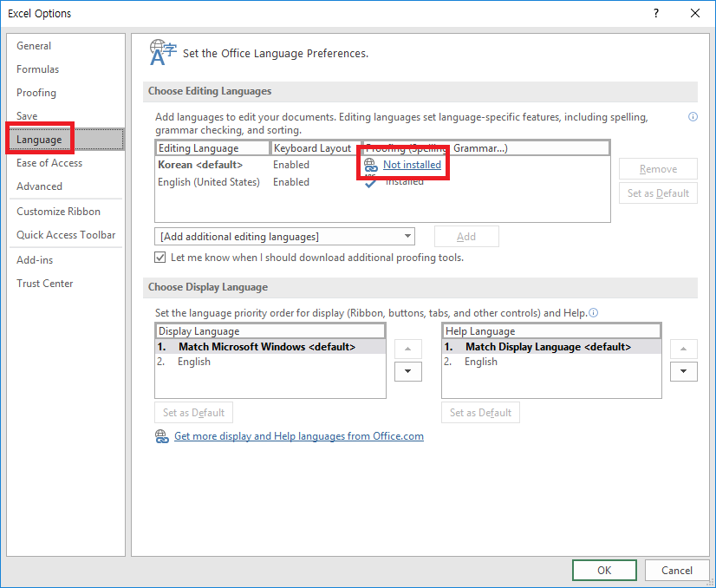
Task: Click the blue checkmark icon beside Installed
Action: click(370, 182)
